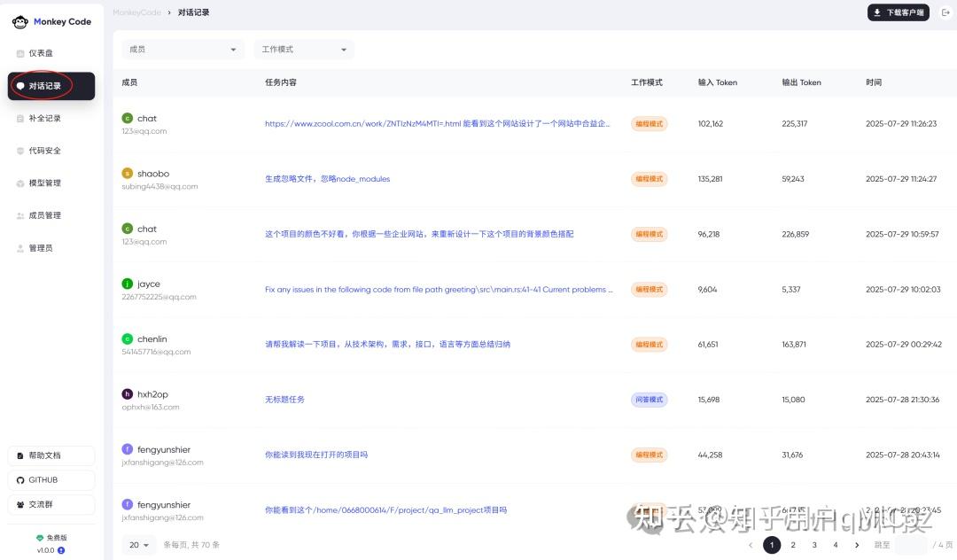
Task: Open 模型管理 model management in sidebar
Action: coord(49,183)
